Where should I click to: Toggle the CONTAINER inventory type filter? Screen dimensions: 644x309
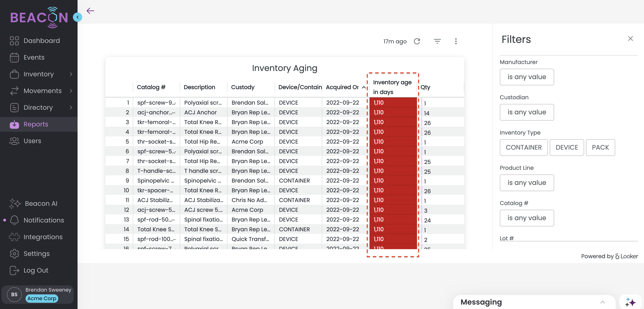[524, 147]
